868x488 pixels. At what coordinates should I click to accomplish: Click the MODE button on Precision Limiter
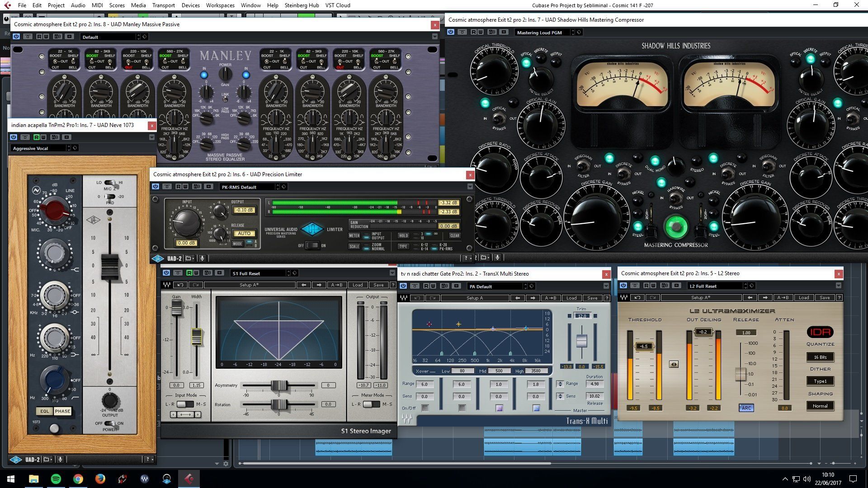point(237,244)
